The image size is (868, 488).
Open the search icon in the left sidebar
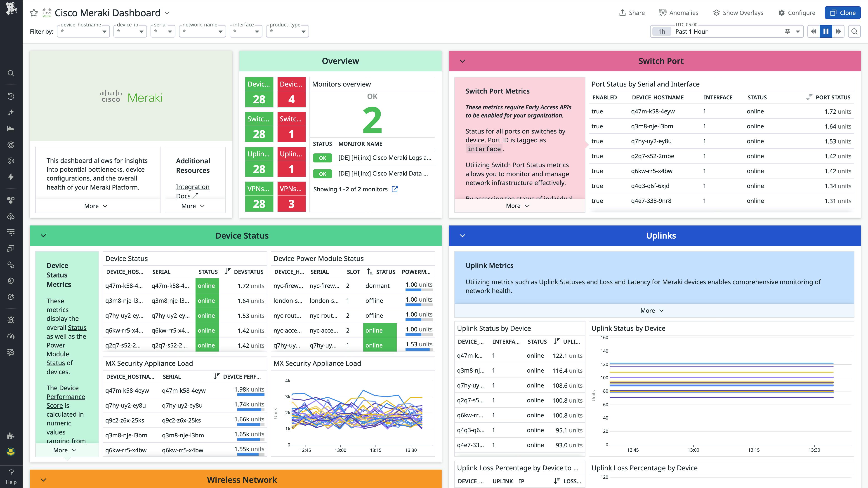(11, 73)
